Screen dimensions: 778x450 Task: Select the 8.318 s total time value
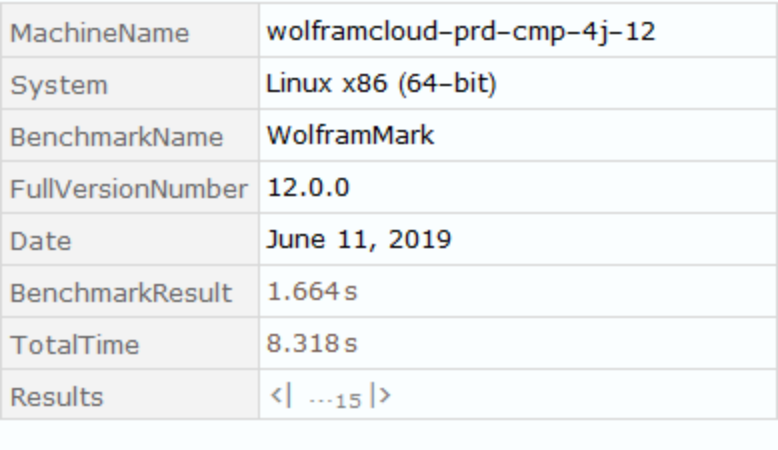click(311, 345)
